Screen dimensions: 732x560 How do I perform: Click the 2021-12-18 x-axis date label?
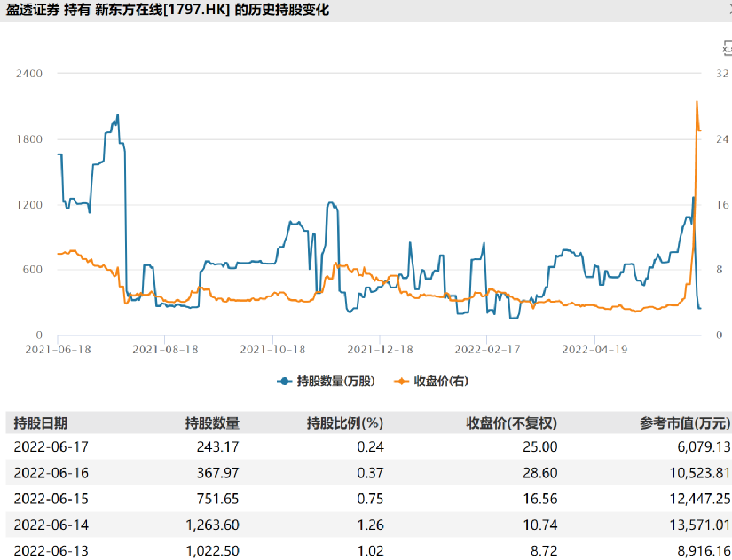[380, 350]
